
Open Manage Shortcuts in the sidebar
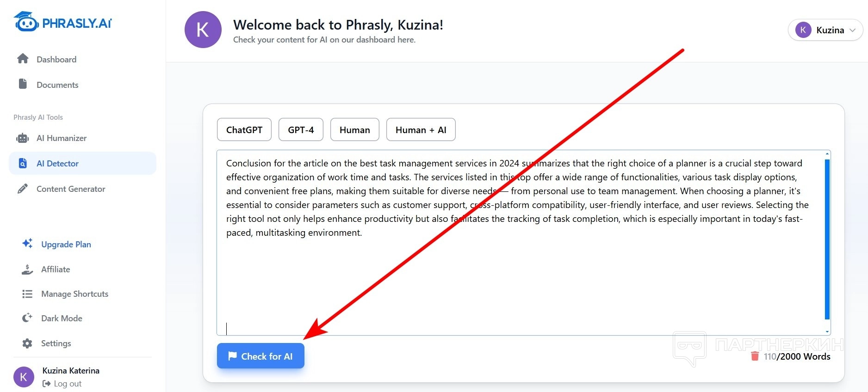coord(74,294)
